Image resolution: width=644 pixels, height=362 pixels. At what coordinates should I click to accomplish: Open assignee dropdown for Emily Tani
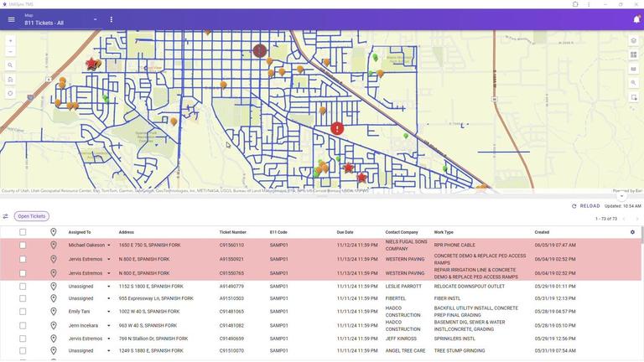108,312
